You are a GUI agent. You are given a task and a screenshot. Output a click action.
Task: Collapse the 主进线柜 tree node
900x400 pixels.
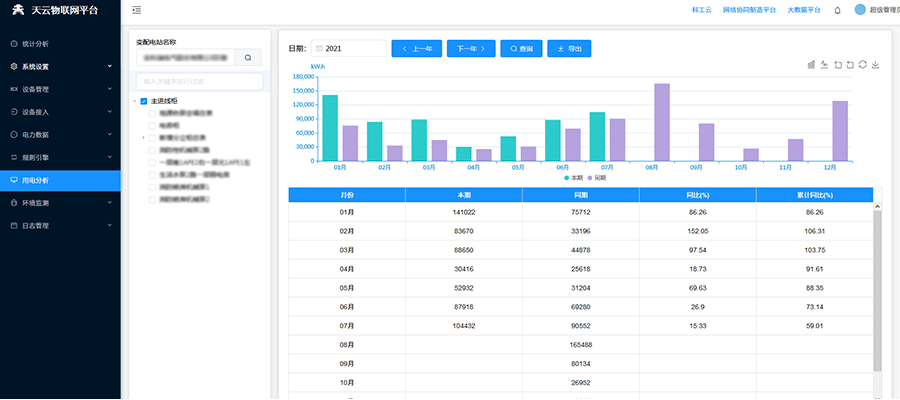pos(134,101)
